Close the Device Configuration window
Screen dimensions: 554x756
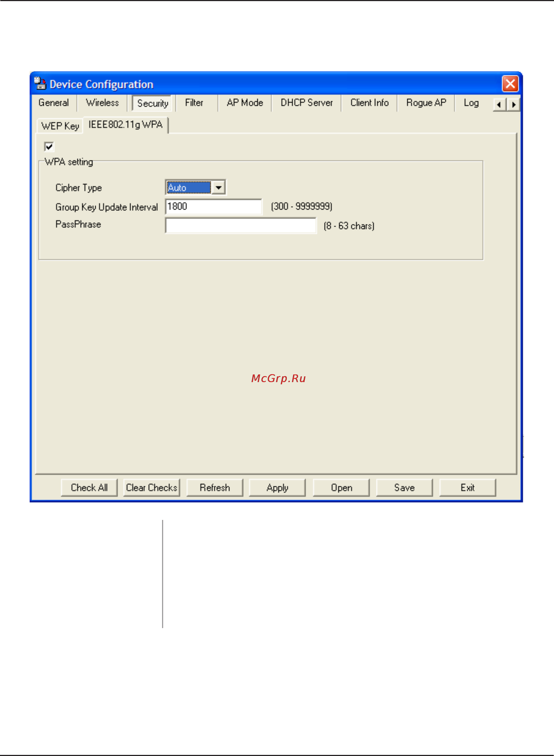tap(510, 83)
